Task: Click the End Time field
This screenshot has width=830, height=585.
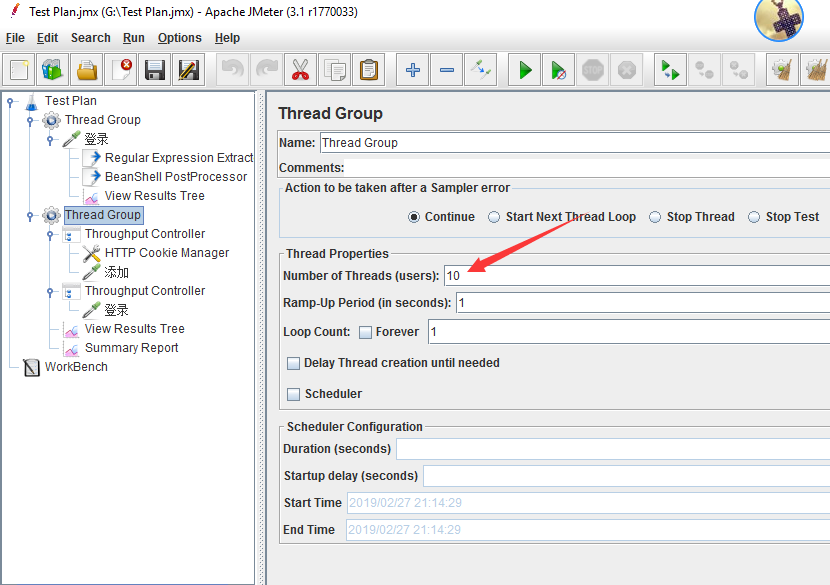Action: (x=588, y=530)
